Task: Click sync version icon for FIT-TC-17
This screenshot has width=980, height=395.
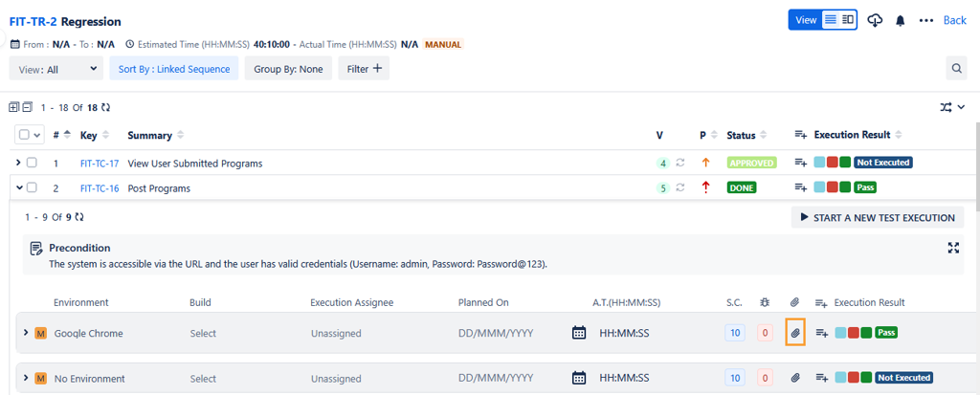Action: 680,164
